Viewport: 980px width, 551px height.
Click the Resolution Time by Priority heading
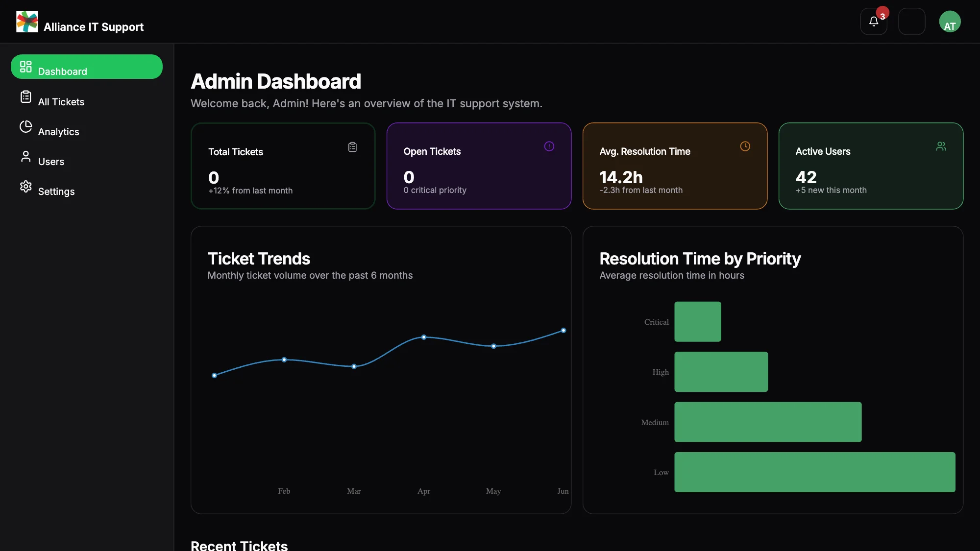(x=700, y=259)
